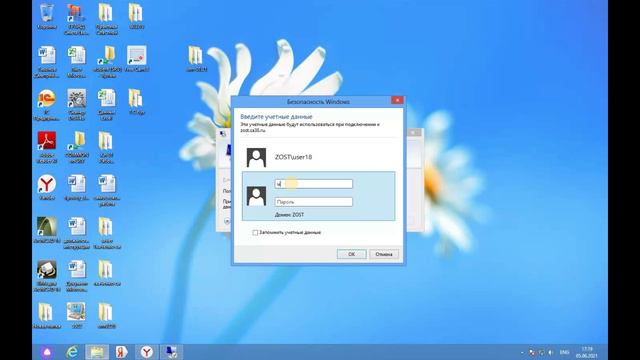The image size is (640, 360).
Task: Show hidden system tray icons
Action: (522, 352)
